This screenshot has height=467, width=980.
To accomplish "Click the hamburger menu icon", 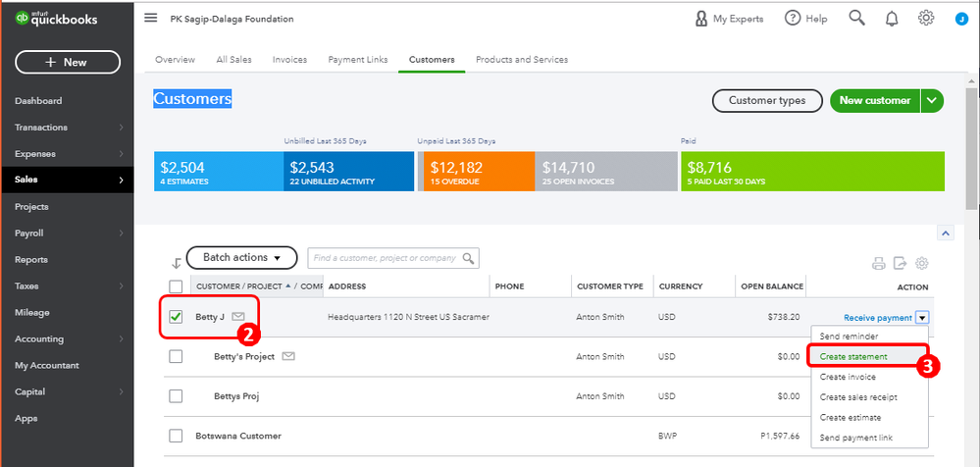I will click(150, 19).
